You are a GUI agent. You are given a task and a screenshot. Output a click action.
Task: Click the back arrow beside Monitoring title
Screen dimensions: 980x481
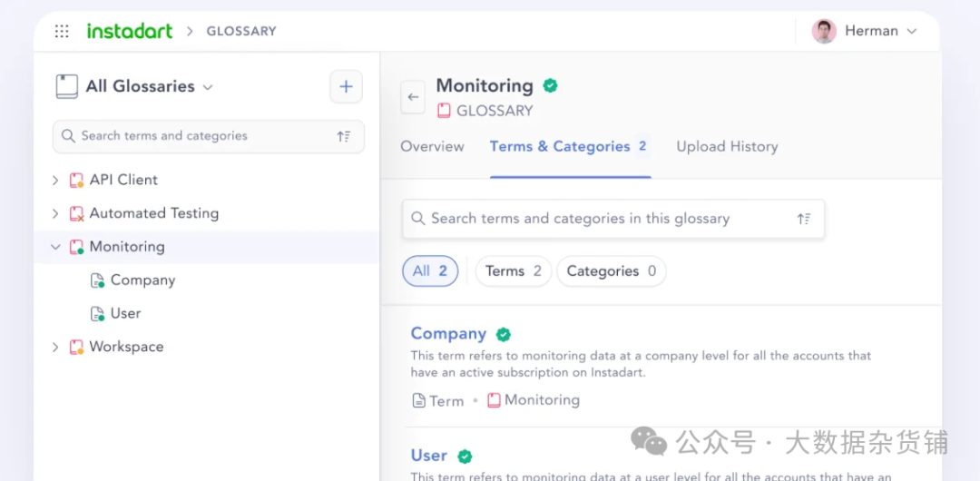click(x=413, y=97)
